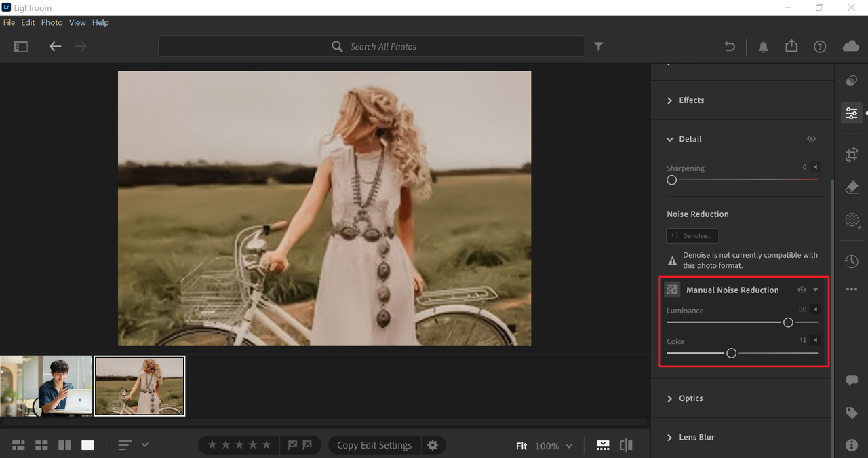The width and height of the screenshot is (868, 458).
Task: Select the Masking tool icon
Action: click(852, 220)
